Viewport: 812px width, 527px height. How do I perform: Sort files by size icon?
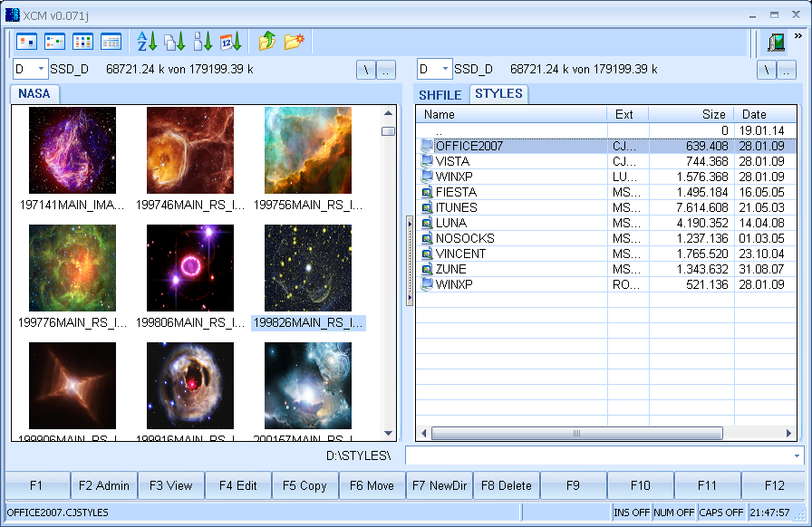click(x=203, y=41)
